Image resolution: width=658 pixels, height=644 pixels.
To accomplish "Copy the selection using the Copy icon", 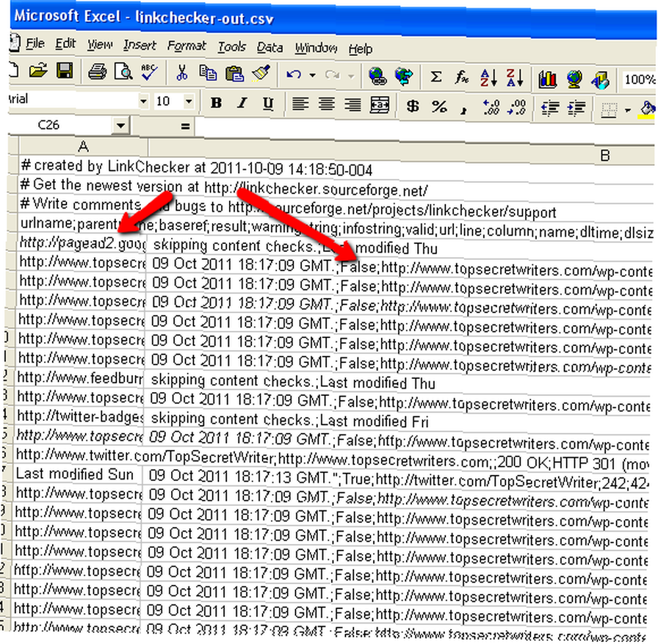I will (208, 73).
